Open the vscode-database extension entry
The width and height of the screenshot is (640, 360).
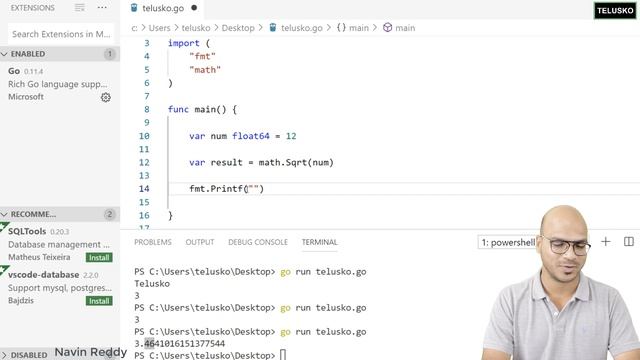[60, 287]
